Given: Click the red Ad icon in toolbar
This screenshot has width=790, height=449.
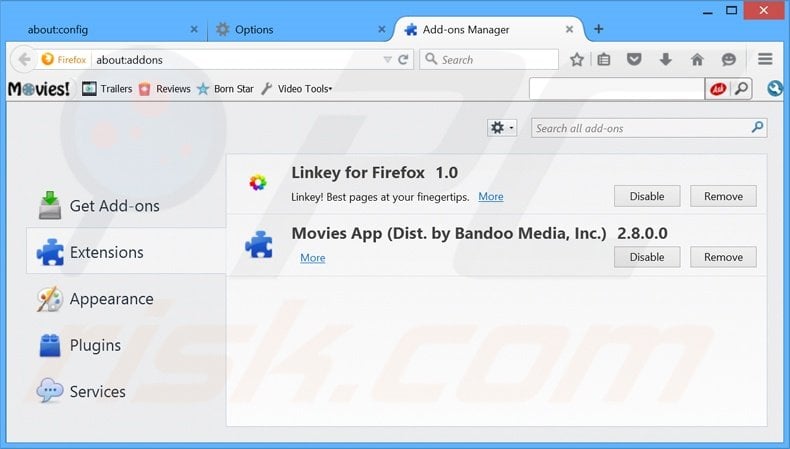Looking at the screenshot, I should [717, 89].
